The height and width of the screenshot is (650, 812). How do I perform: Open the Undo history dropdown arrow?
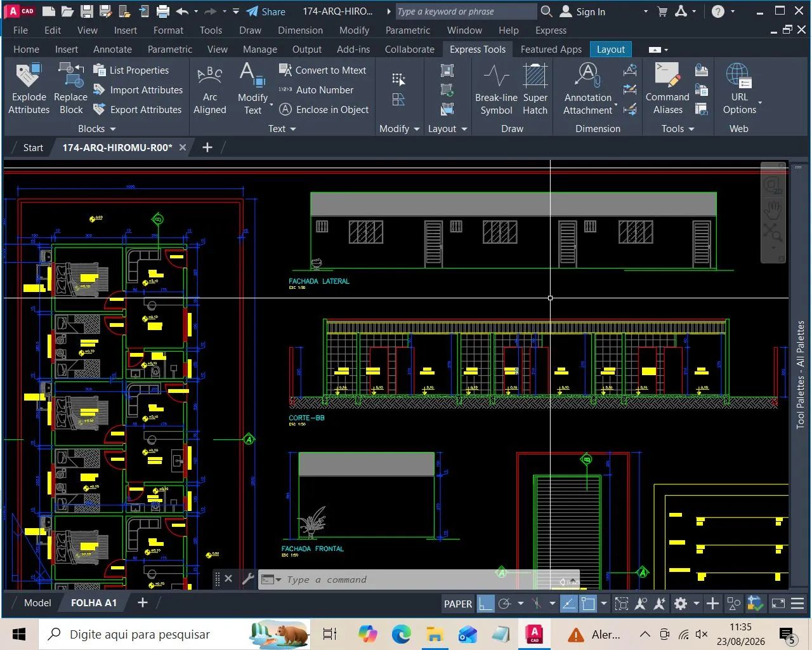pos(196,11)
